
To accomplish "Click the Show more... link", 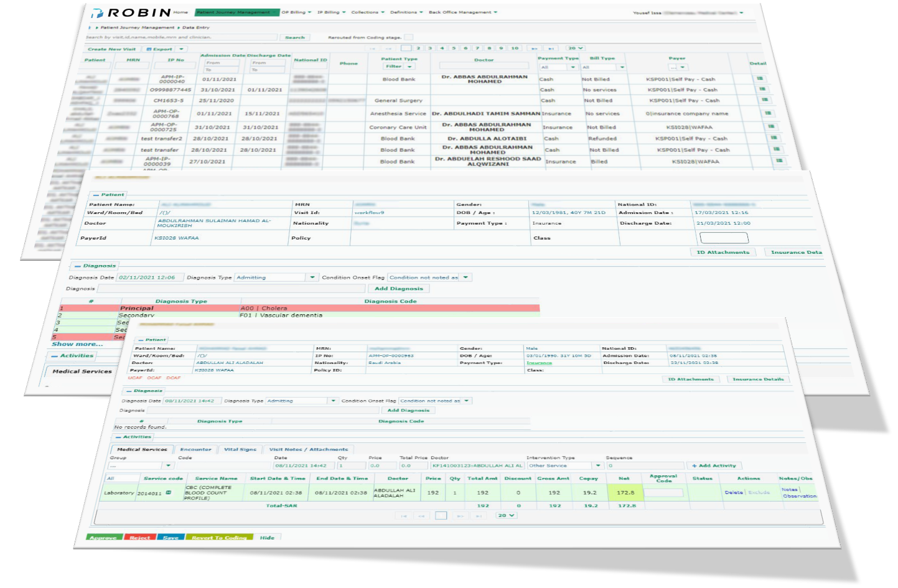I will [77, 344].
